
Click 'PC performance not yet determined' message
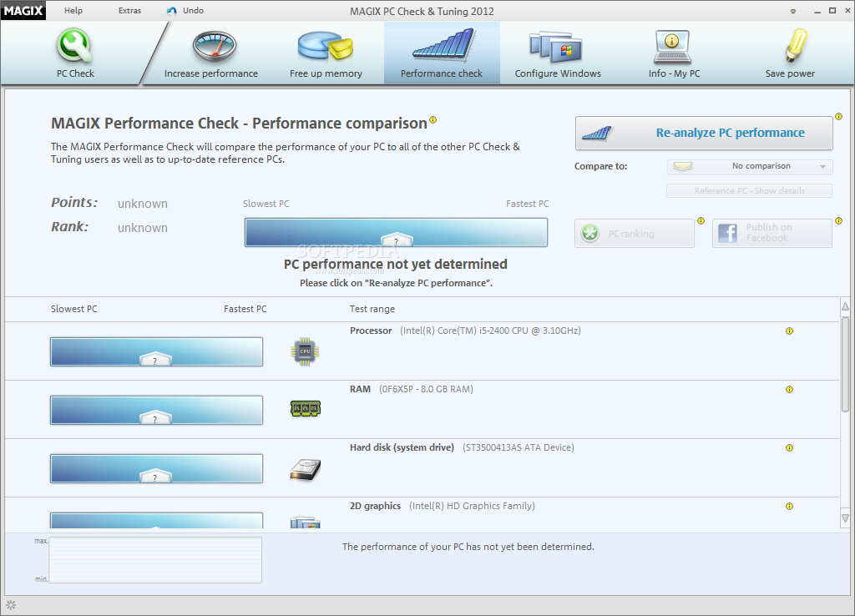click(395, 264)
